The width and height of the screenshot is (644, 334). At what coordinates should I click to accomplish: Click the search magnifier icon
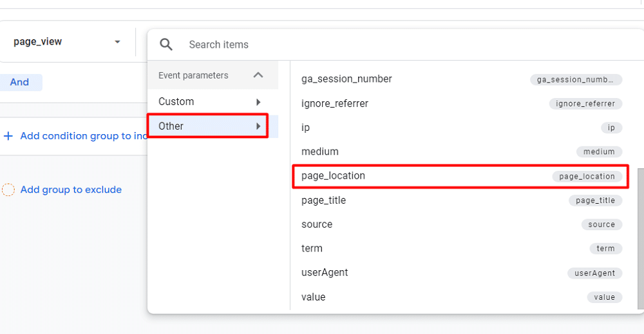[x=166, y=44]
